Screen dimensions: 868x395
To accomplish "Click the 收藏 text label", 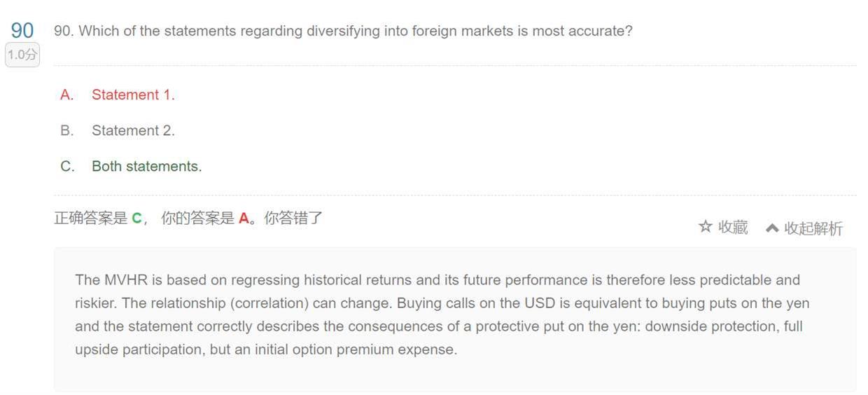I will [x=733, y=227].
